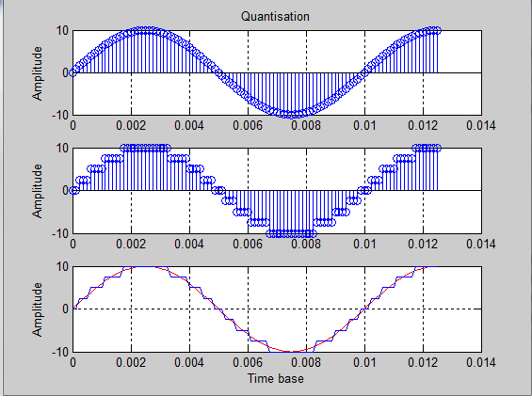
Task: Select the middle plot's Amplitude axis label
Action: 38,191
